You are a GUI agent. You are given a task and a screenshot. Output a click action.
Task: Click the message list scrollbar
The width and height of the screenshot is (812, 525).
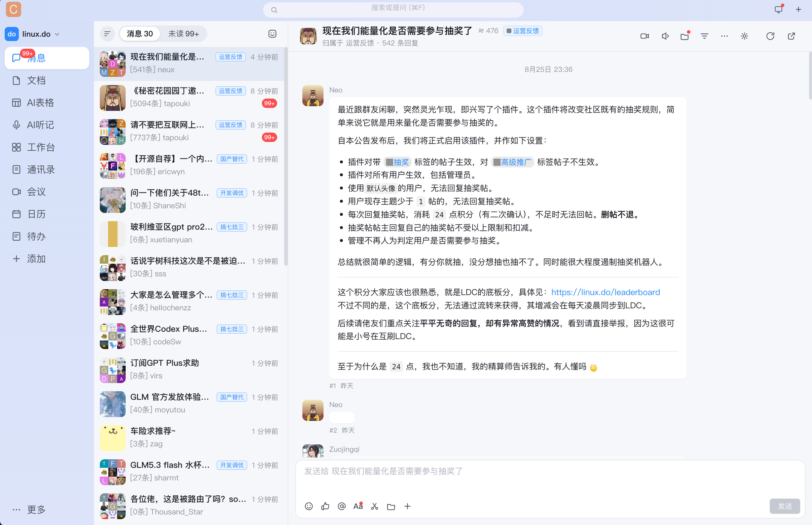pyautogui.click(x=286, y=157)
